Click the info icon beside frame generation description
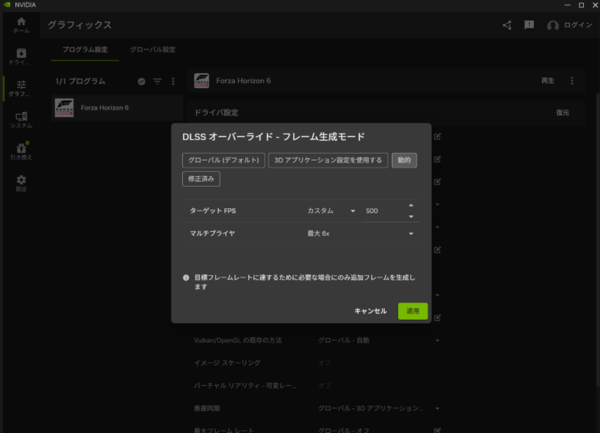The height and width of the screenshot is (433, 600). 186,278
